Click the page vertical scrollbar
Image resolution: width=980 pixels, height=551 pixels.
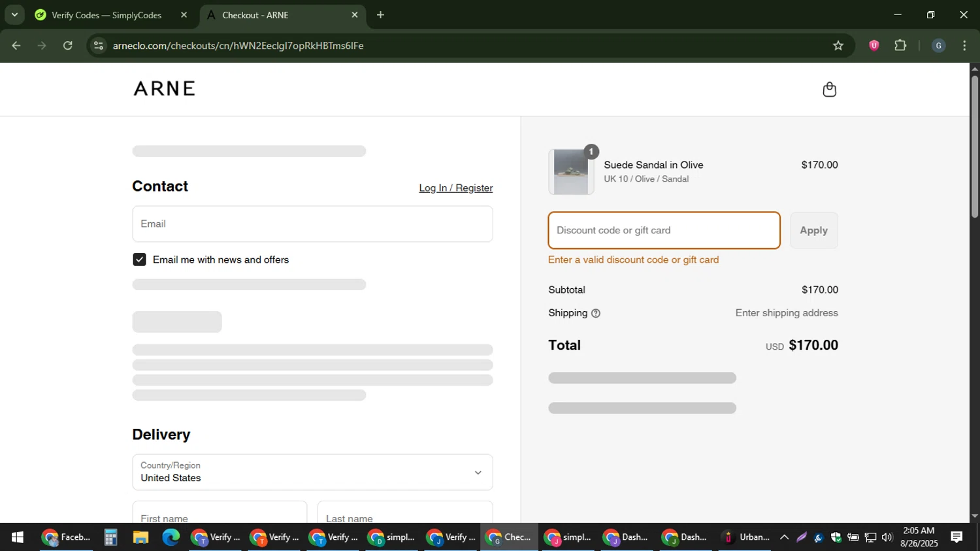975,147
